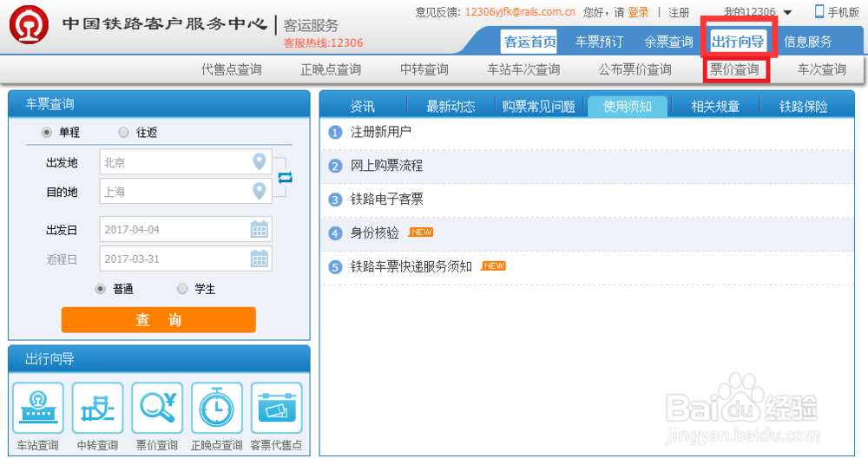Switch to the 资讯 tab
The width and height of the screenshot is (868, 465).
(x=363, y=107)
